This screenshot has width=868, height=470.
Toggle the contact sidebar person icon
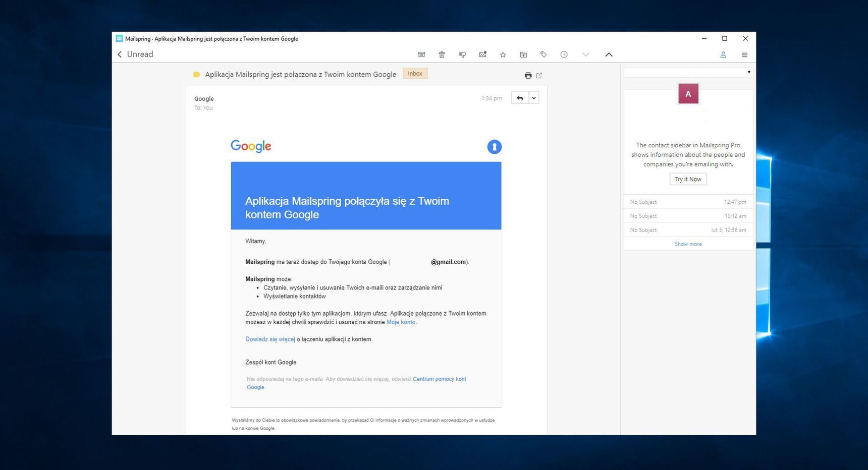(723, 54)
